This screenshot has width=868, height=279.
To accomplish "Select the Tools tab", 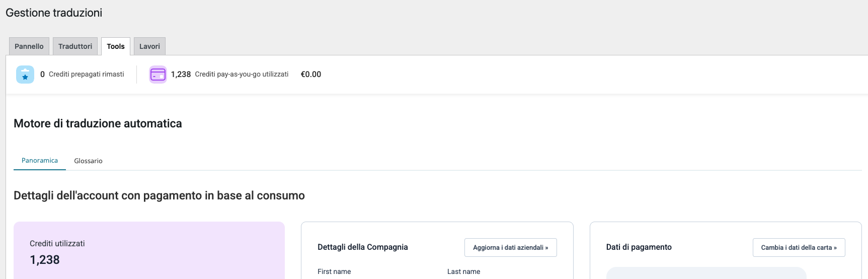I will tap(116, 46).
